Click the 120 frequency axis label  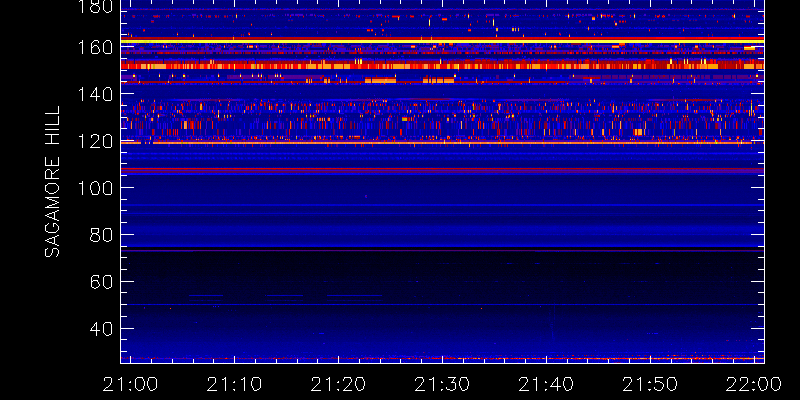(95, 141)
